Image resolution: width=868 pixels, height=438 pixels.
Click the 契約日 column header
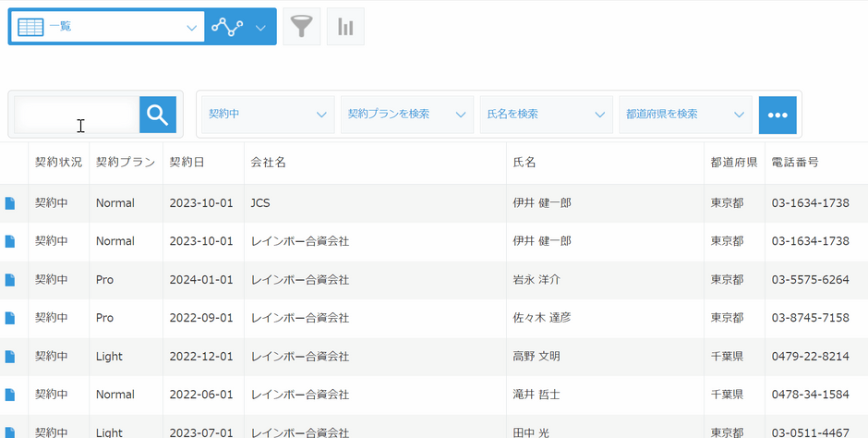187,163
